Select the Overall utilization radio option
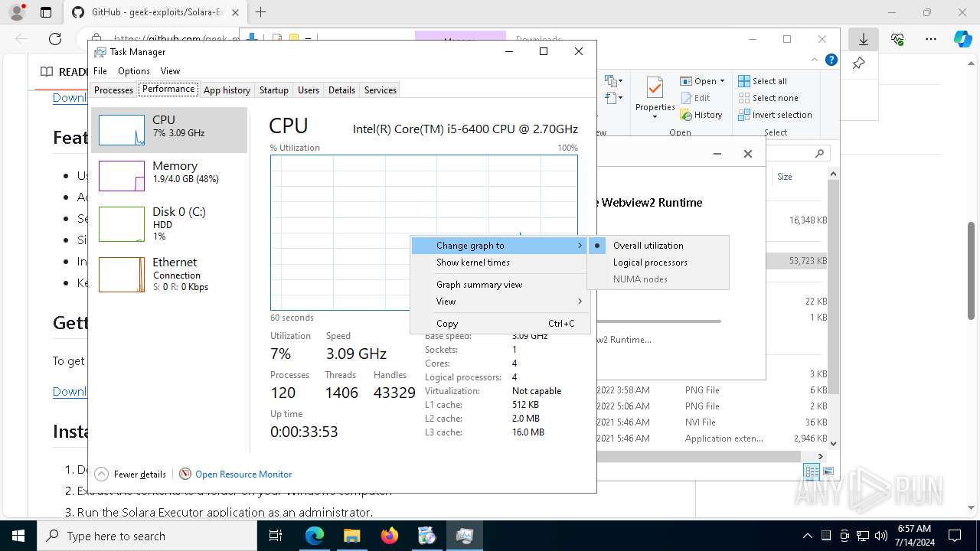 coord(658,246)
